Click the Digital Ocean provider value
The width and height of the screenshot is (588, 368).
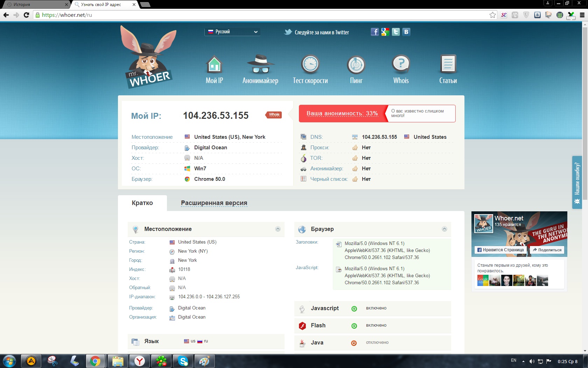coord(211,148)
